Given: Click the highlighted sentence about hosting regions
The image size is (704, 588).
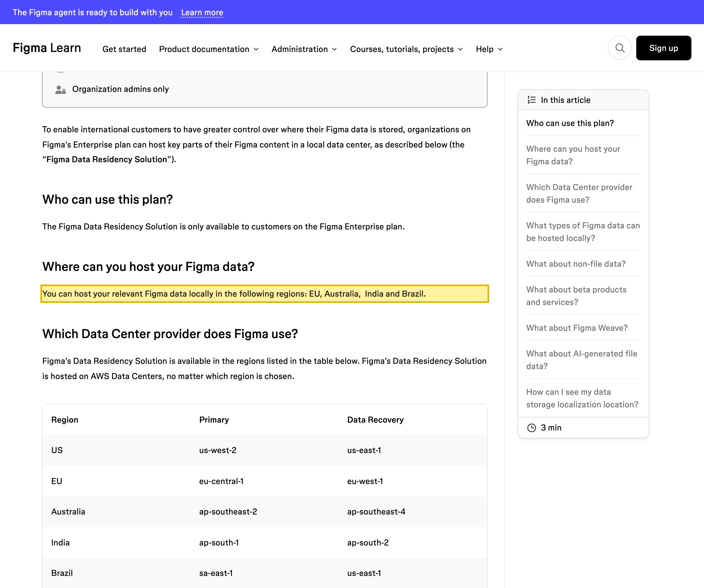Looking at the screenshot, I should (x=265, y=294).
